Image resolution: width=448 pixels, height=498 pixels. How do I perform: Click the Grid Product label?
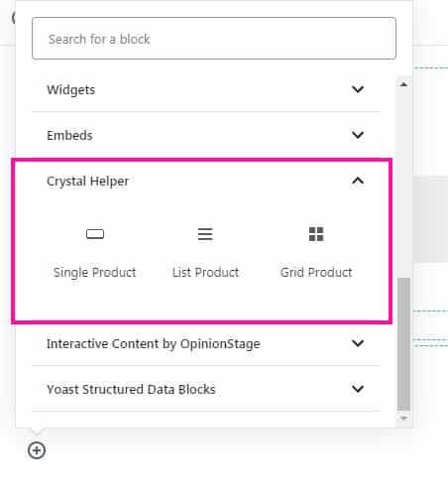[x=316, y=273]
